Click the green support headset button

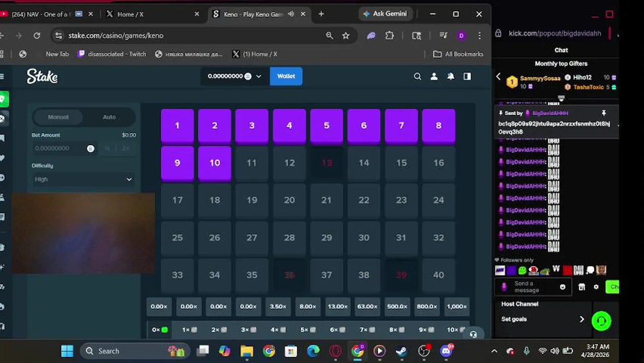click(601, 321)
